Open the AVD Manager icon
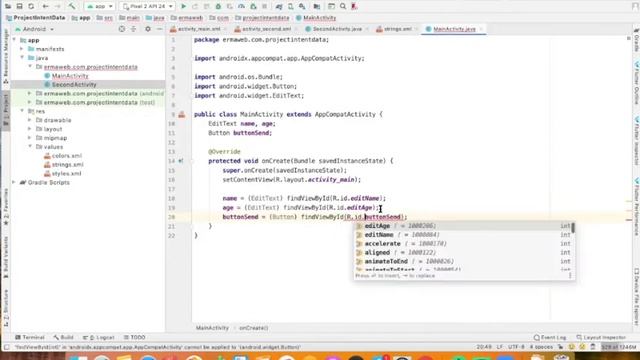 click(291, 6)
